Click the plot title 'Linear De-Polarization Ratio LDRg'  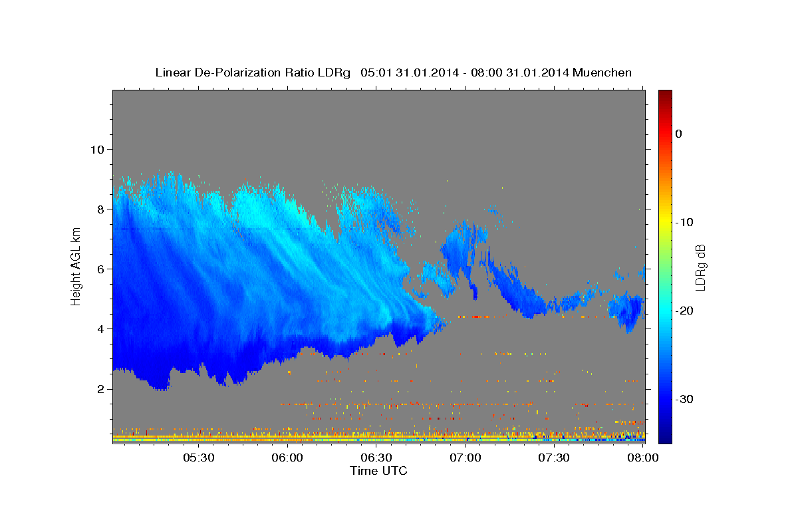(252, 72)
